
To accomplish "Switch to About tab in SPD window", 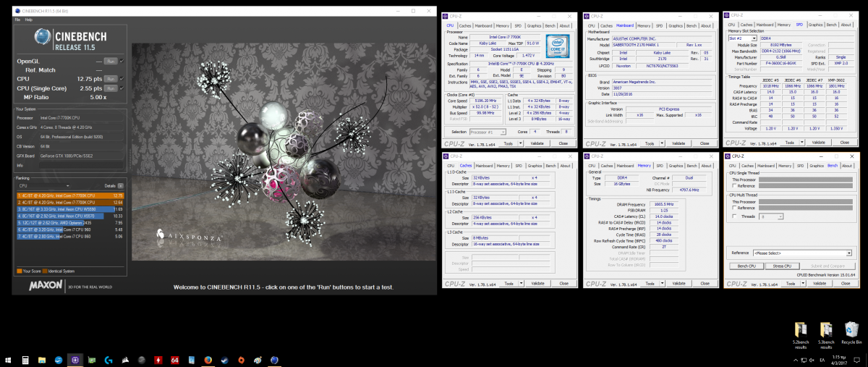I will pyautogui.click(x=846, y=25).
